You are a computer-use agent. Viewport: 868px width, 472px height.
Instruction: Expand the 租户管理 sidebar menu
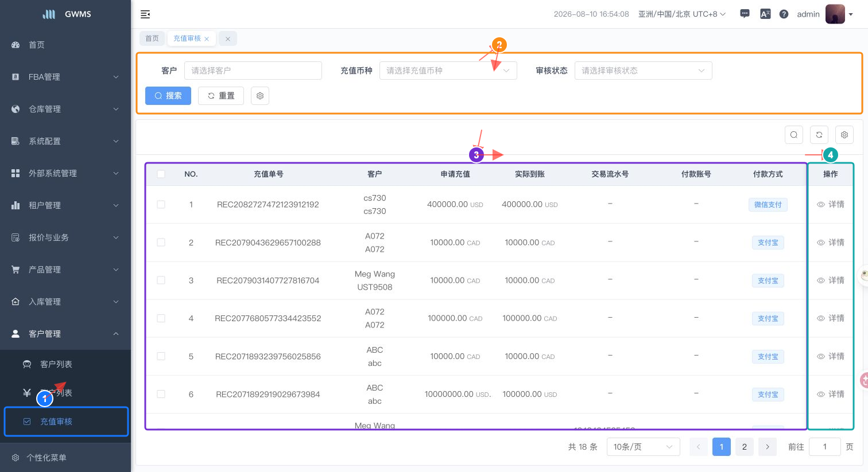click(65, 205)
